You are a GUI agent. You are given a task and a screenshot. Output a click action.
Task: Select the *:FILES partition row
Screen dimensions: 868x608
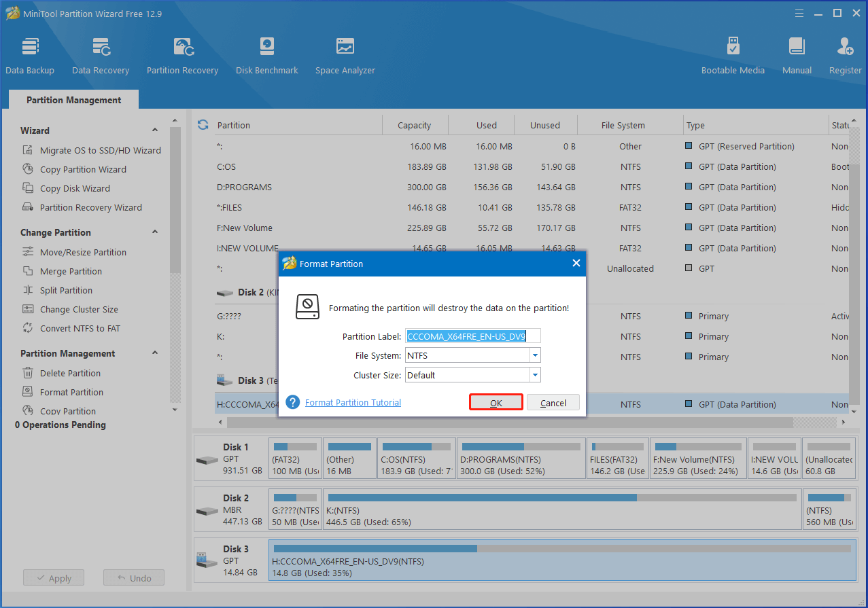click(532, 207)
